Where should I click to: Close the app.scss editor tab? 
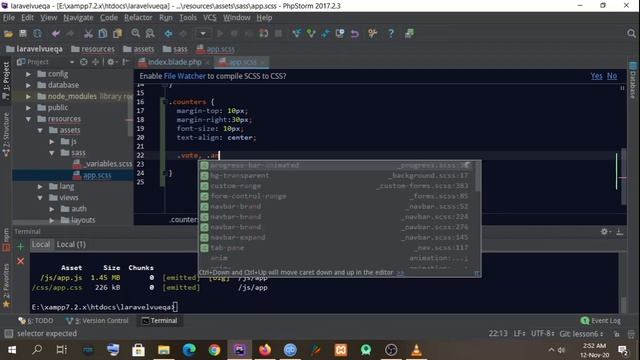(x=262, y=62)
